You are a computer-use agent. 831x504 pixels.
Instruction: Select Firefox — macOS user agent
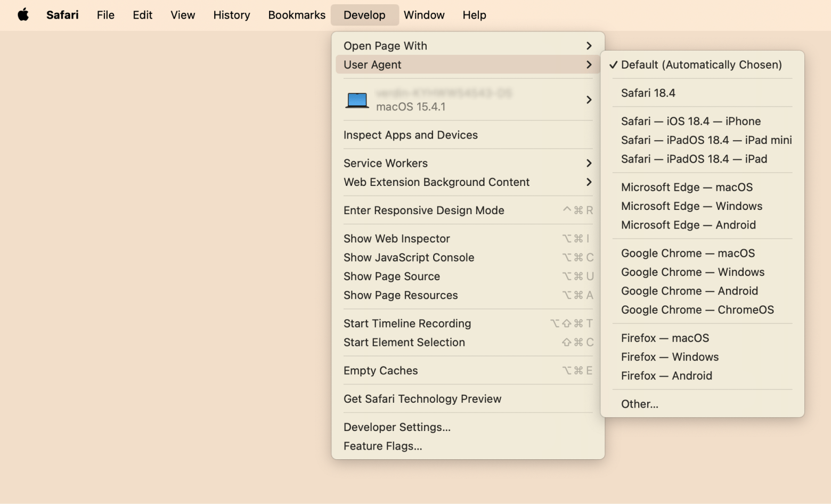(665, 338)
